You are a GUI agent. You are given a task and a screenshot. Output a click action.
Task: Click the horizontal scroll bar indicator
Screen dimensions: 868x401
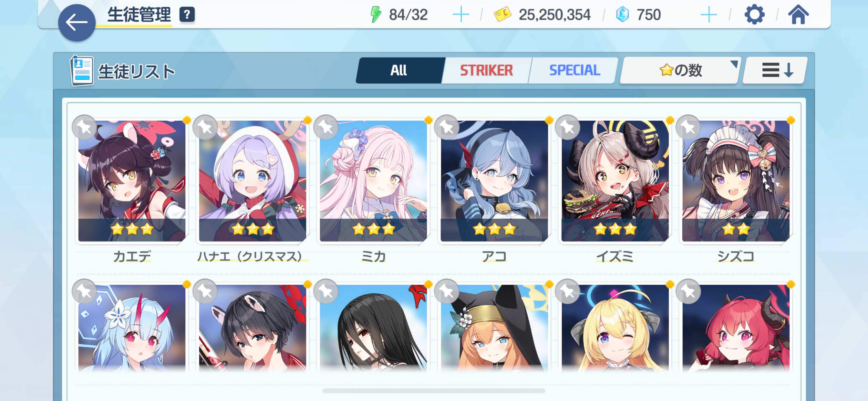pyautogui.click(x=434, y=391)
